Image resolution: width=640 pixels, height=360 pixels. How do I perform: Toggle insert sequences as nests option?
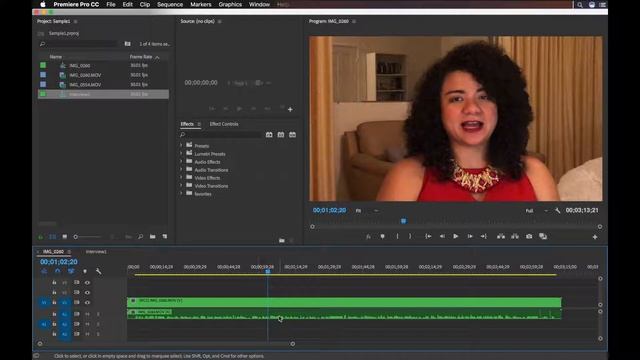44,271
